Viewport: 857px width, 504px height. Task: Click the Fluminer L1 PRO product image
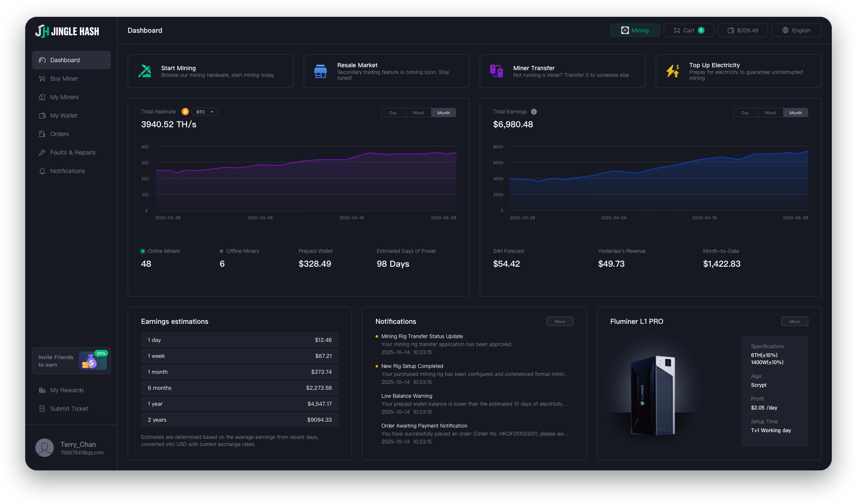(x=653, y=395)
